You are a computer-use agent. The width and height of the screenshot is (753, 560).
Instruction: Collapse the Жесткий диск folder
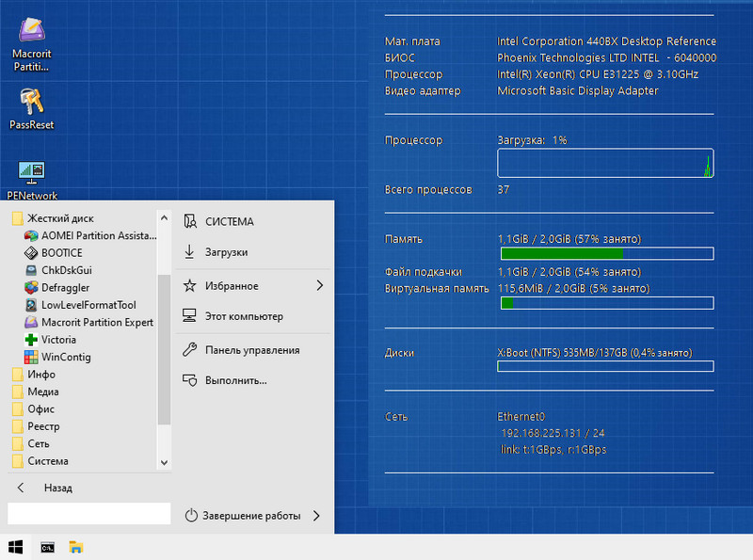tap(53, 218)
